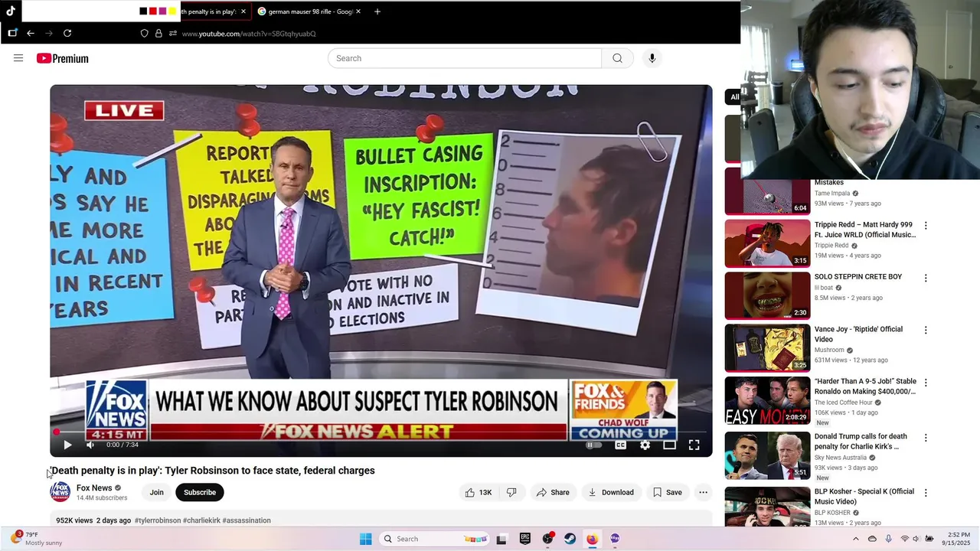Screen dimensions: 980x551
Task: Start voice search with microphone icon
Action: pos(652,58)
